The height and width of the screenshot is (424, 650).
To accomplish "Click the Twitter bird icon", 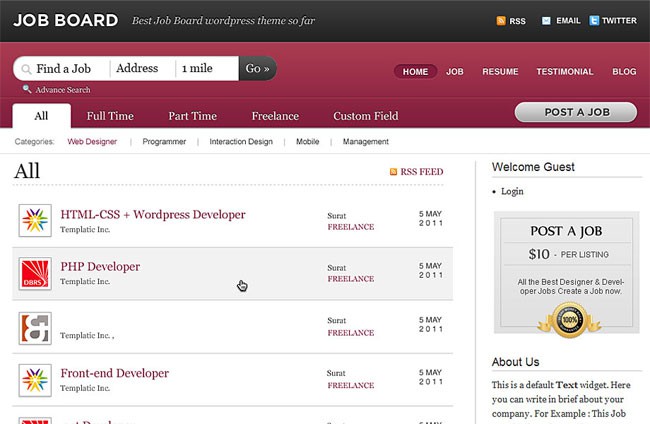I will [594, 21].
